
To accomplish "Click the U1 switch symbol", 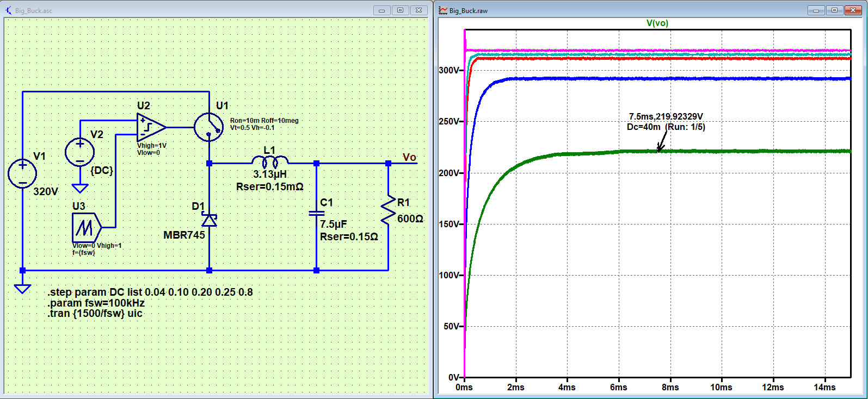I will click(x=209, y=127).
